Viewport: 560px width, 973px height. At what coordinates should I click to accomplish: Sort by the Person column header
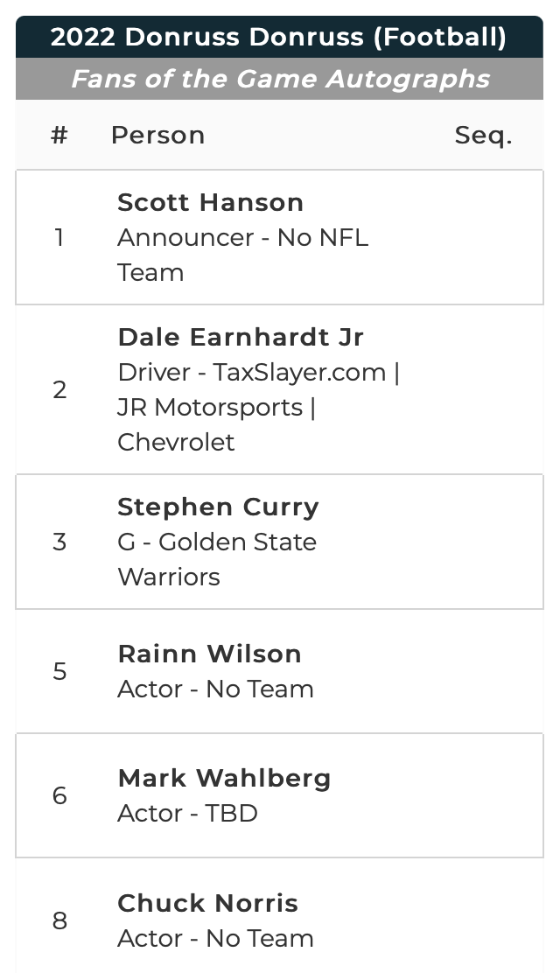(157, 135)
